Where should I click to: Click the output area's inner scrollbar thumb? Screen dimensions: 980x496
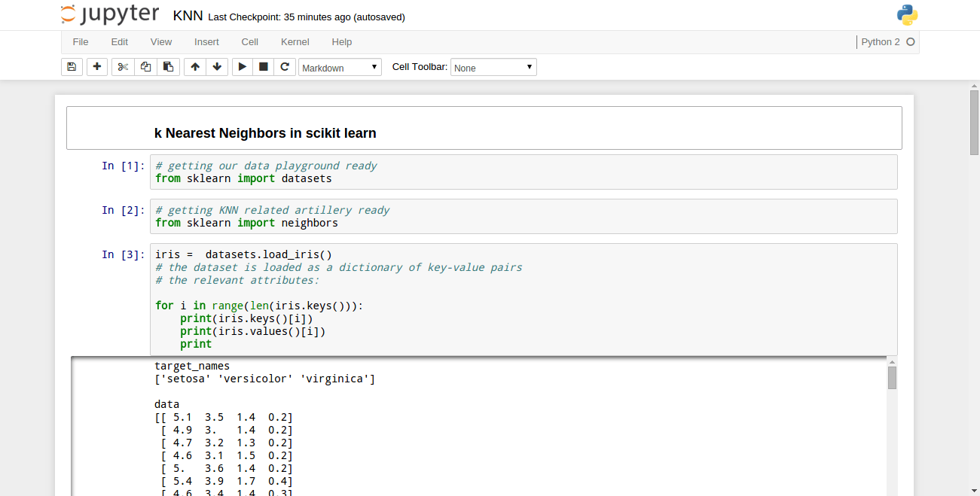(x=892, y=378)
